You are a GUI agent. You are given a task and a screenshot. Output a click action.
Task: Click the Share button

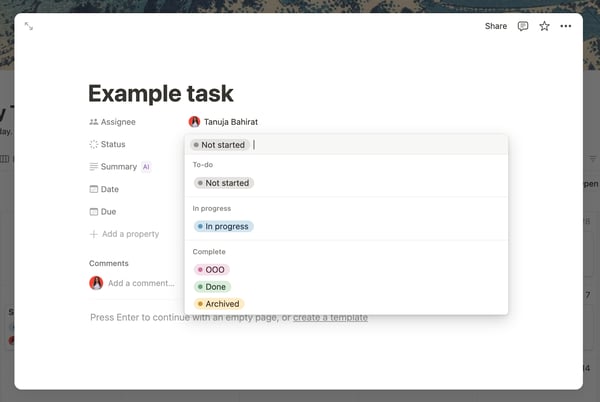(x=496, y=26)
